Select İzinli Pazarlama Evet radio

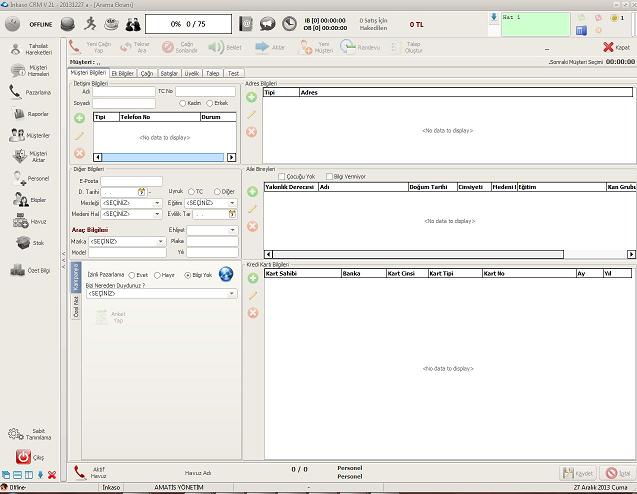pos(132,275)
